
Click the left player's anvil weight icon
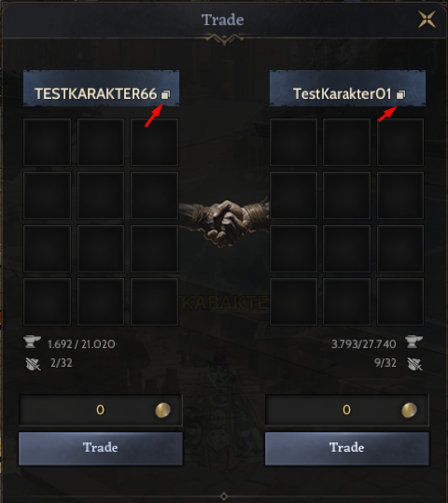tap(32, 342)
